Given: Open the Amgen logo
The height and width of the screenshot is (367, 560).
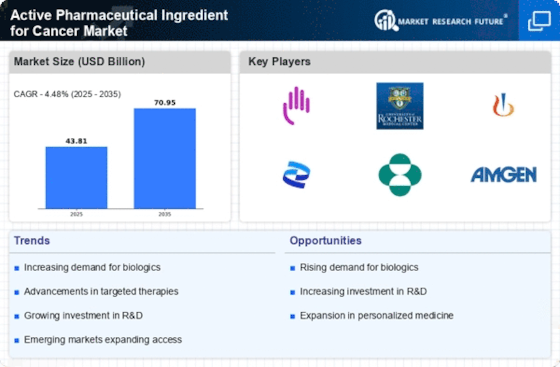Looking at the screenshot, I should (504, 175).
